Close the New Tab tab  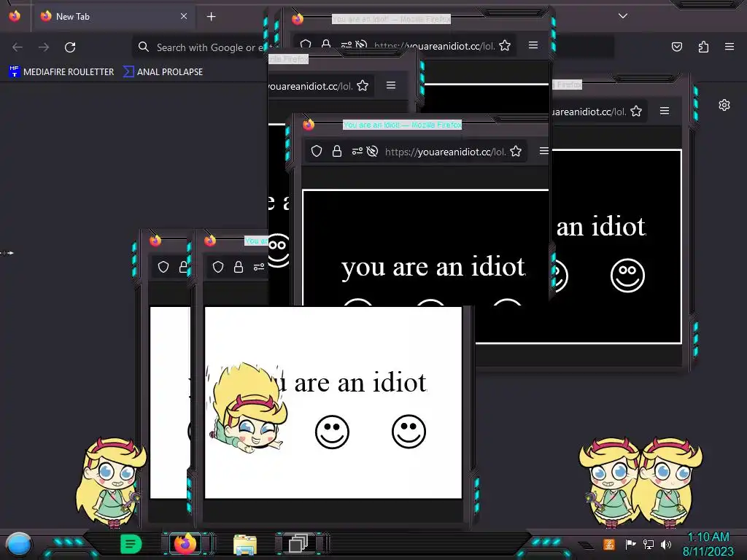pos(184,16)
